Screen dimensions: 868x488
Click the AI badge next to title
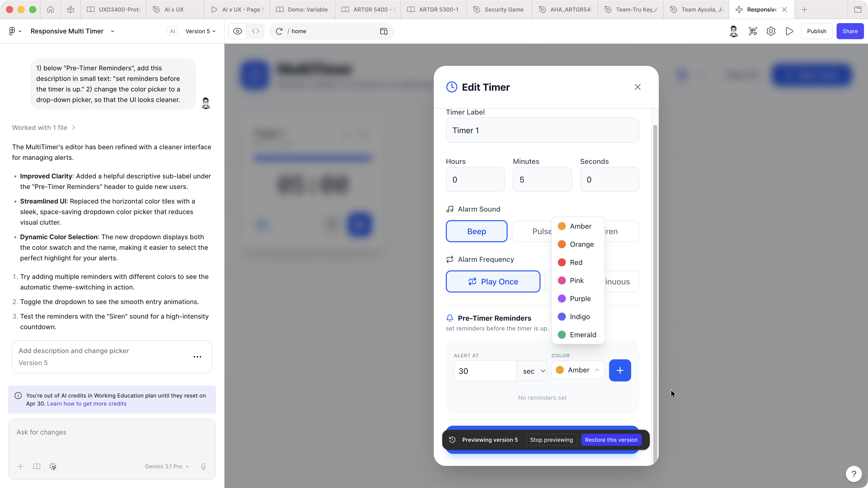point(172,31)
